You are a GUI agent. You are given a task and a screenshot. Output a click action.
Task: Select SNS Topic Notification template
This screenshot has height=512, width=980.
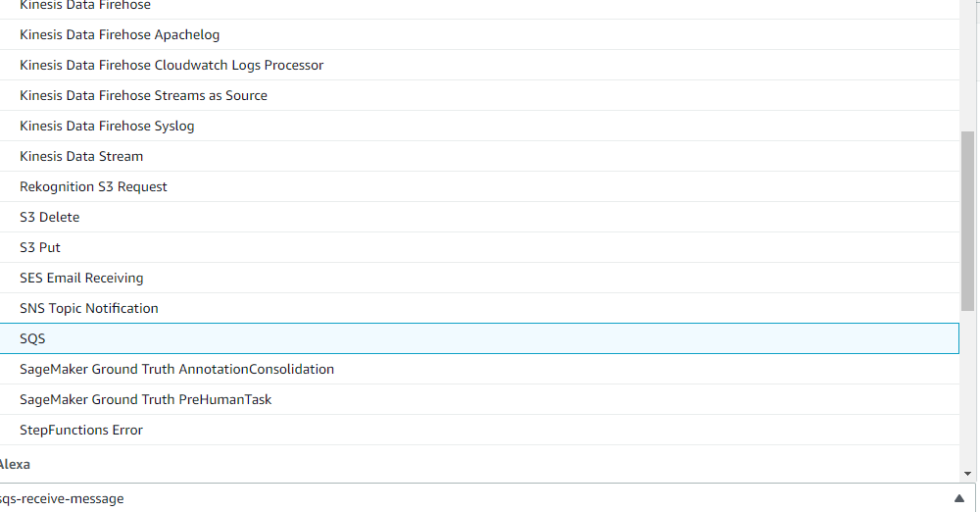479,308
